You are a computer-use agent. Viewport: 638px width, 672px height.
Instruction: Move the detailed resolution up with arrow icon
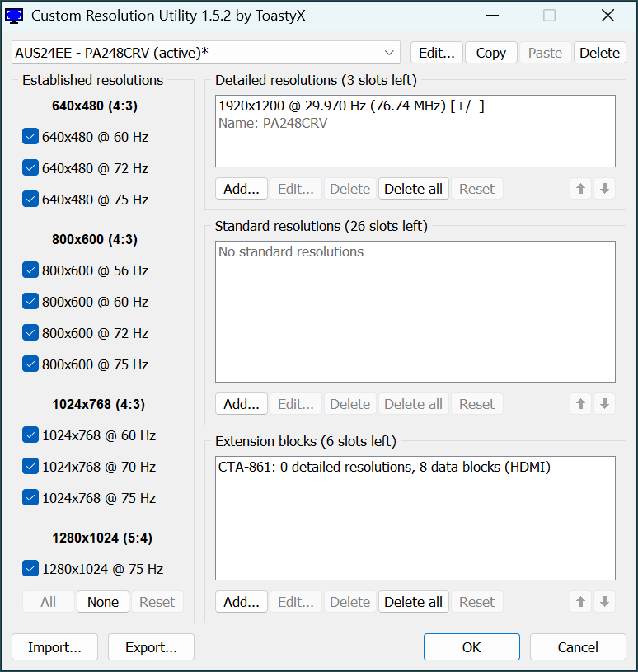[x=580, y=188]
